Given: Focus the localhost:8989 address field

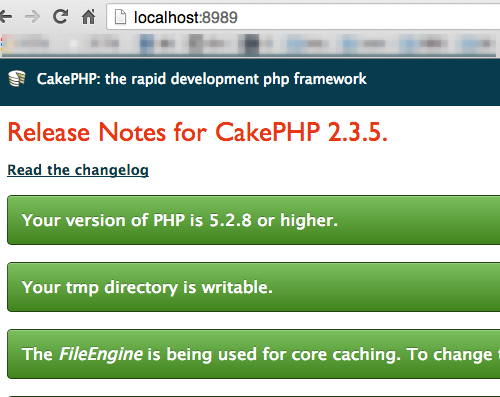Looking at the screenshot, I should pyautogui.click(x=303, y=17).
